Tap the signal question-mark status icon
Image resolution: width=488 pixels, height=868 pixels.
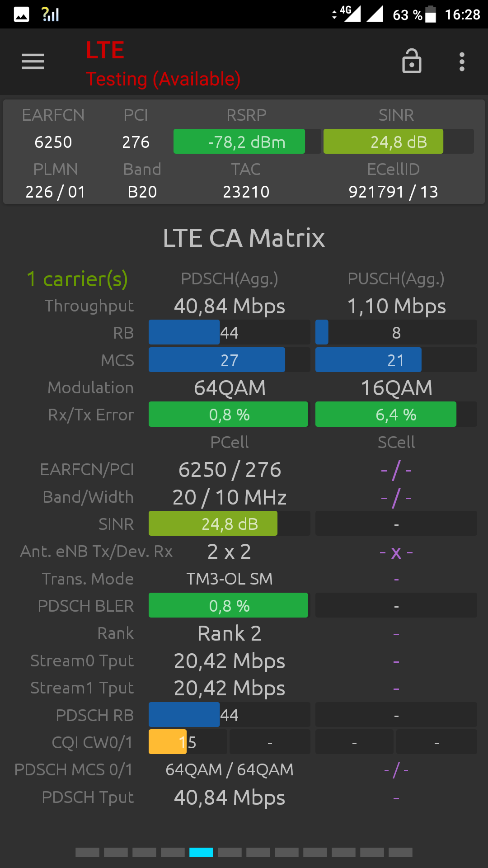(x=50, y=14)
